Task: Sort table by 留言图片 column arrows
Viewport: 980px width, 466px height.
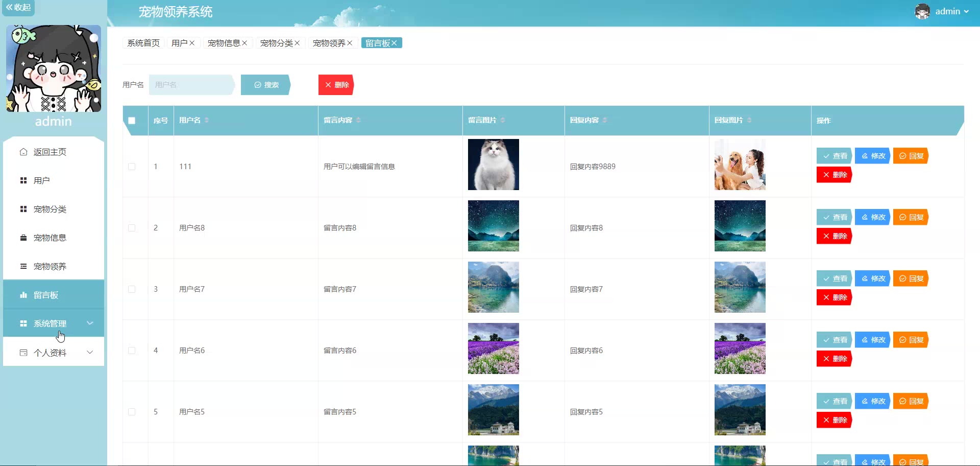Action: (x=503, y=120)
